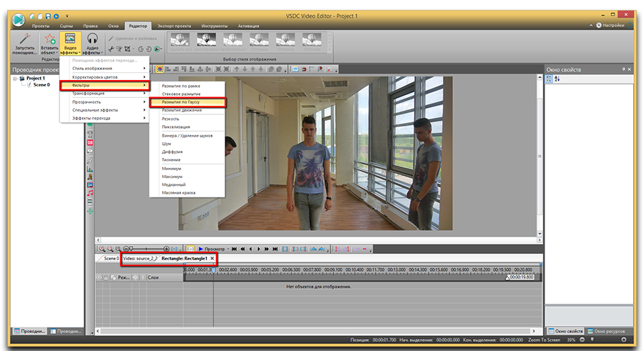
Task: Switch to Окно свойств bottom tab
Action: click(x=565, y=331)
